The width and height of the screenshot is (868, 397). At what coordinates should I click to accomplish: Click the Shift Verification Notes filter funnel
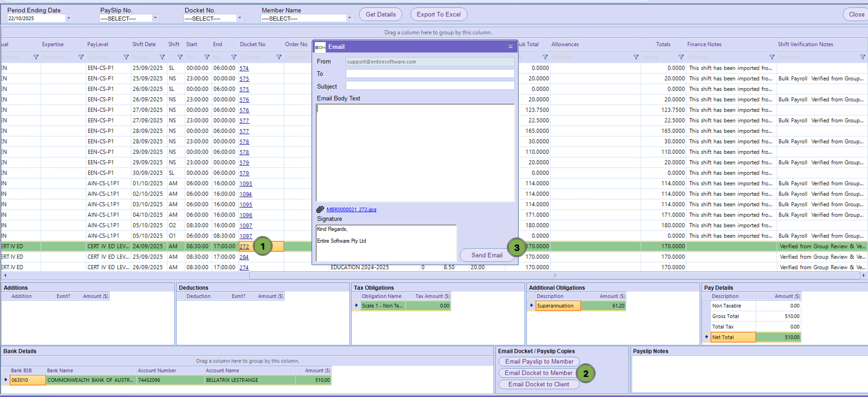pyautogui.click(x=862, y=57)
